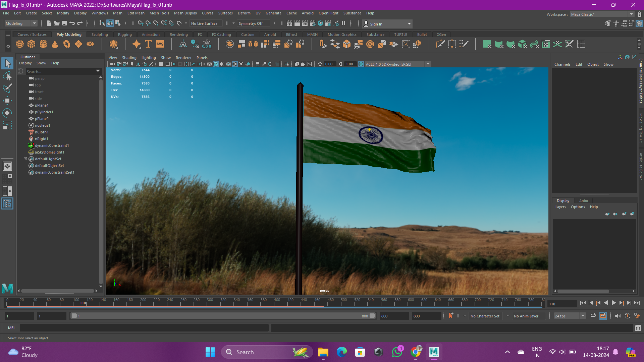Toggle viewport textured display
Screen dimensions: 644x362
[x=235, y=64]
